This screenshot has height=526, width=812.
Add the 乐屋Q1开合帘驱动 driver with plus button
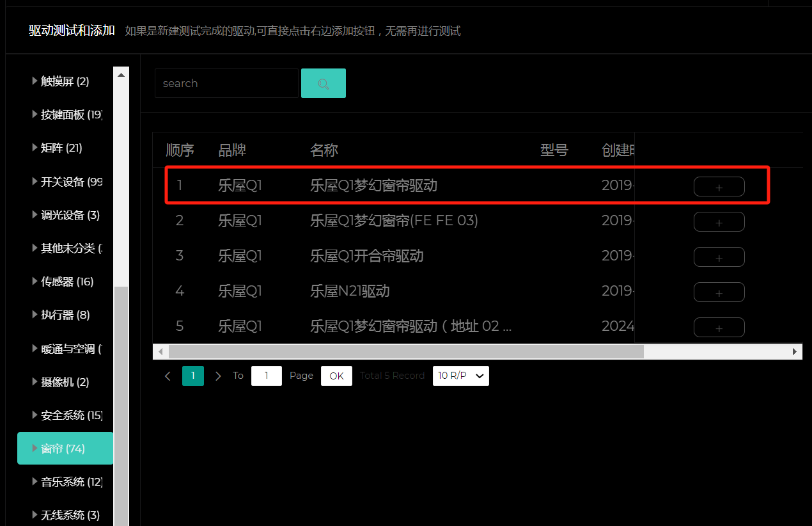pos(719,257)
